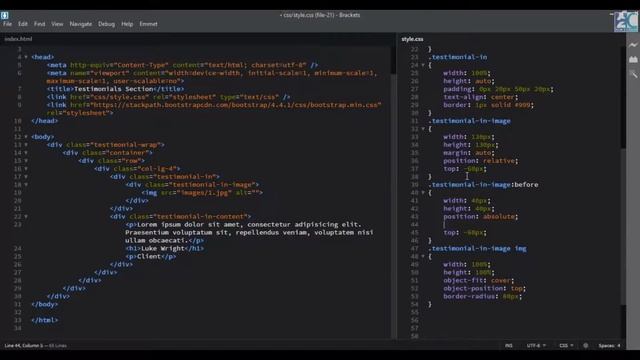Open Live Preview with the lightning bolt icon
This screenshot has height=360, width=640.
pos(633,45)
